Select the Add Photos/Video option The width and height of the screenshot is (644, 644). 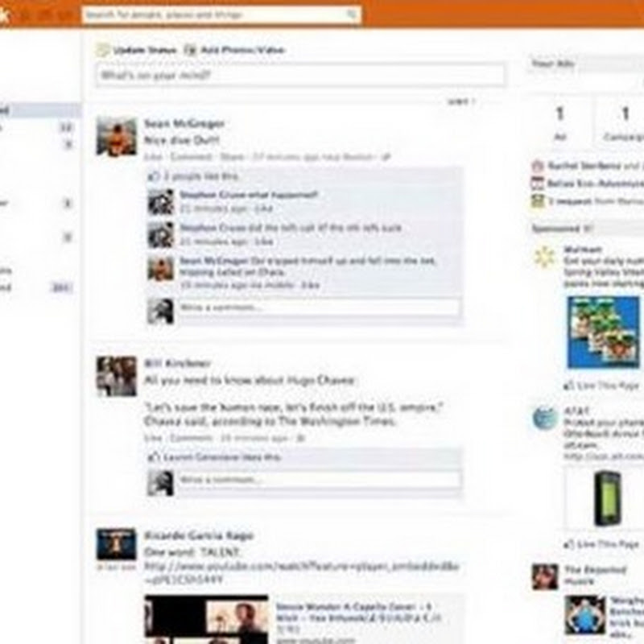[234, 50]
